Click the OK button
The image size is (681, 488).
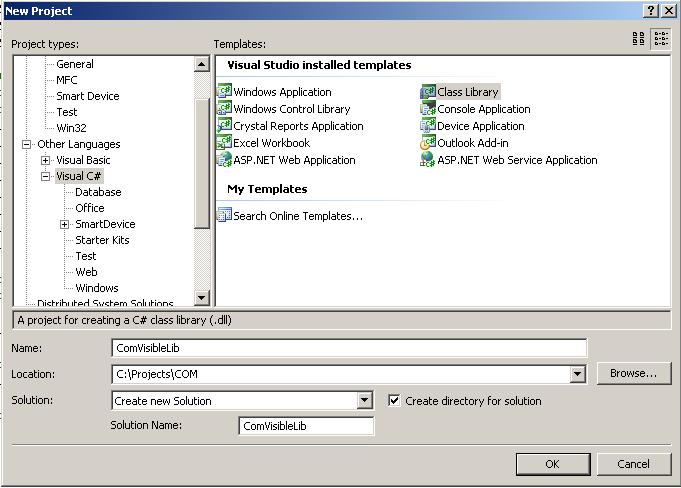coord(553,464)
